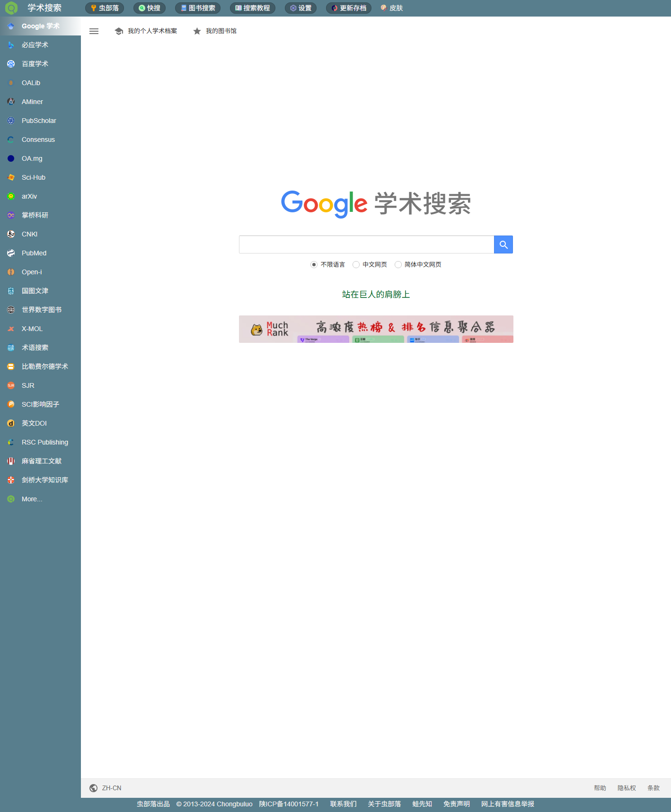The height and width of the screenshot is (812, 671).
Task: Click the PubMed sidebar icon
Action: click(11, 253)
